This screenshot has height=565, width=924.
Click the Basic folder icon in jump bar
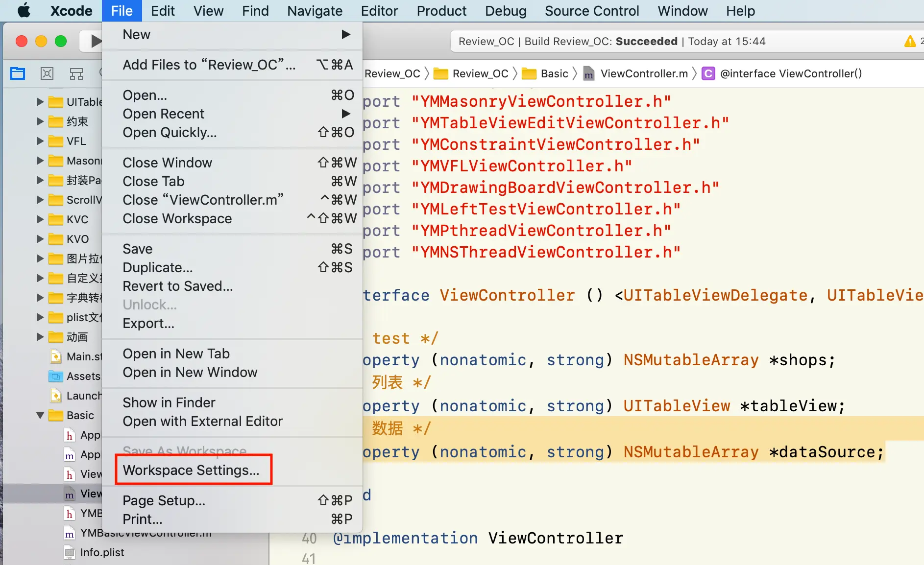(x=529, y=73)
